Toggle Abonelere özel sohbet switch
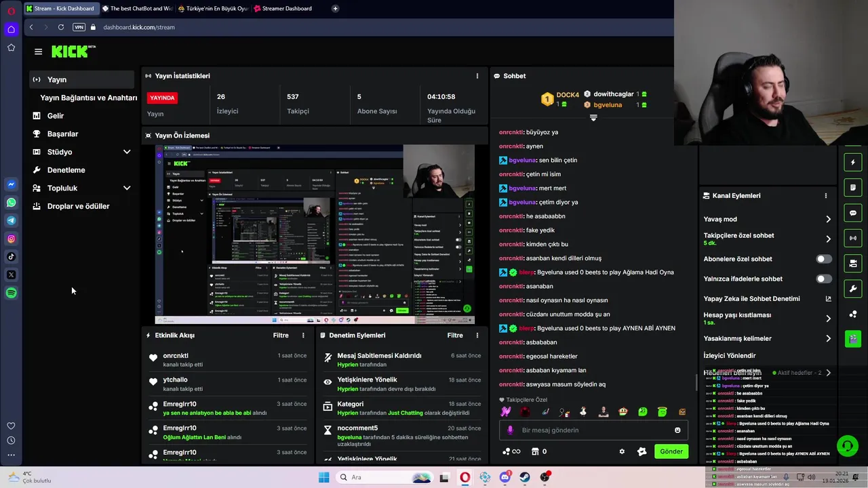This screenshot has width=868, height=488. point(824,259)
